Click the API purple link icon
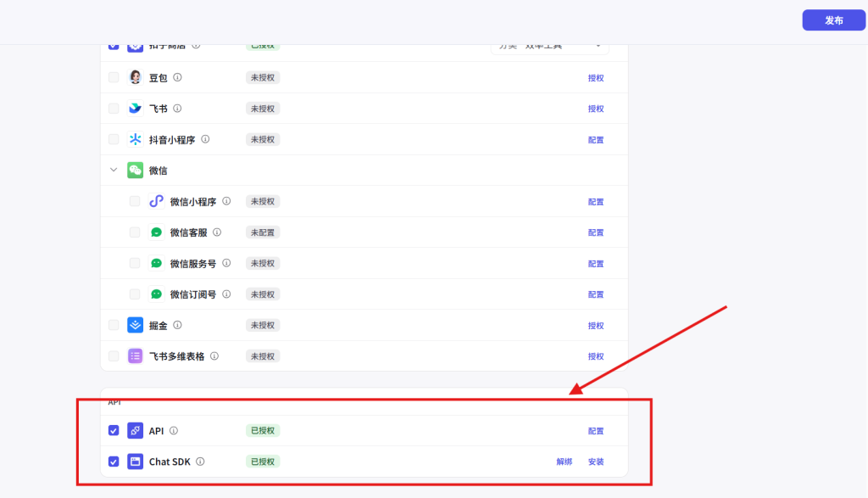Image resolution: width=868 pixels, height=498 pixels. 135,430
